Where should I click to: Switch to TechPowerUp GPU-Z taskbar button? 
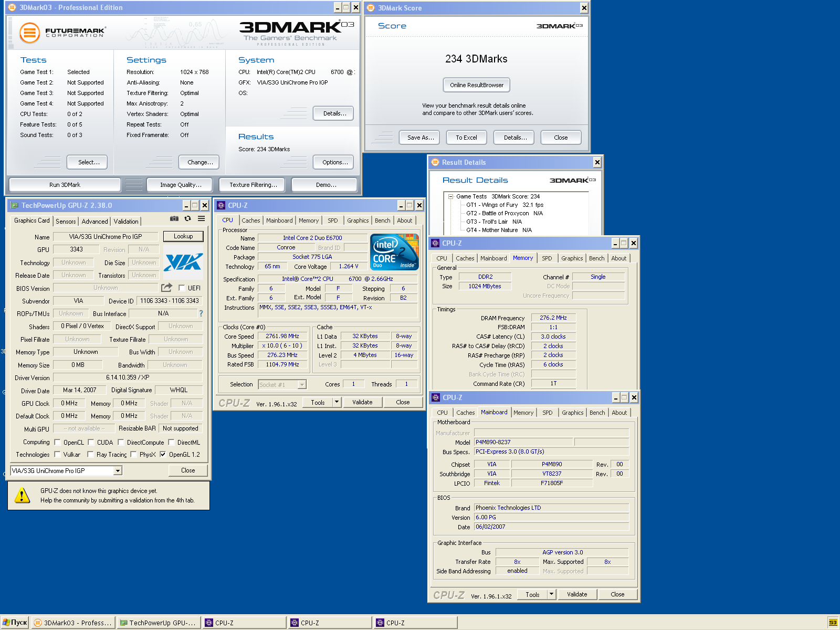click(x=159, y=623)
